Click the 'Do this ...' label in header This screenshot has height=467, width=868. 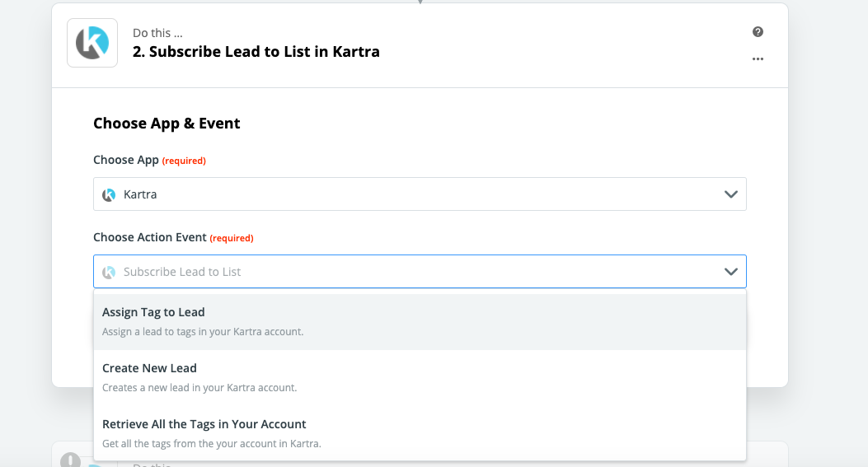157,33
